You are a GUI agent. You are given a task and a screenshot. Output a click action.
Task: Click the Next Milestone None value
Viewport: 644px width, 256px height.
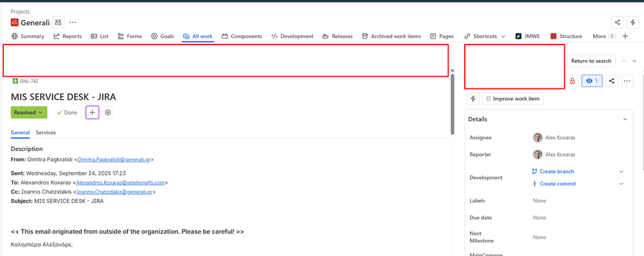tap(540, 237)
